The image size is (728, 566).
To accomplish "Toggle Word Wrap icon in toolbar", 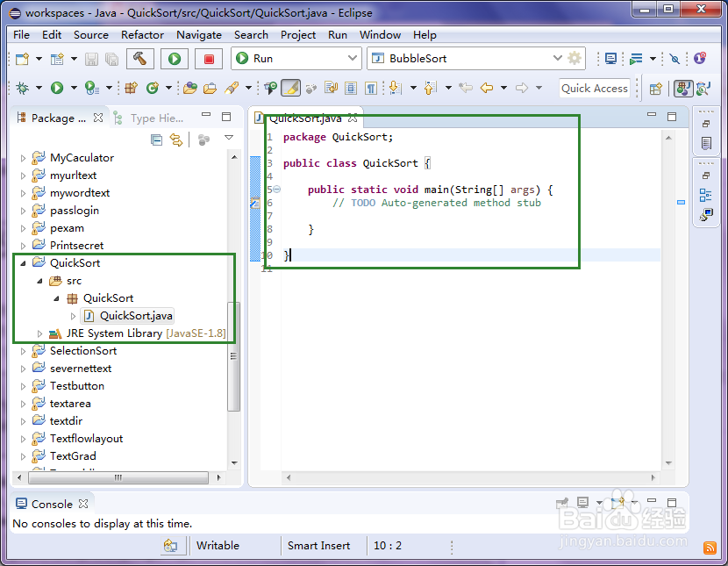I will [331, 88].
